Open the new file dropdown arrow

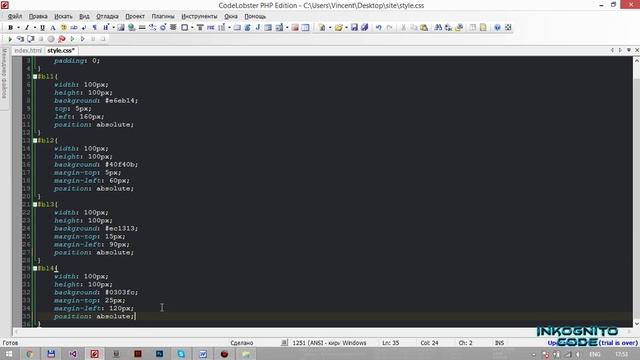click(330, 28)
